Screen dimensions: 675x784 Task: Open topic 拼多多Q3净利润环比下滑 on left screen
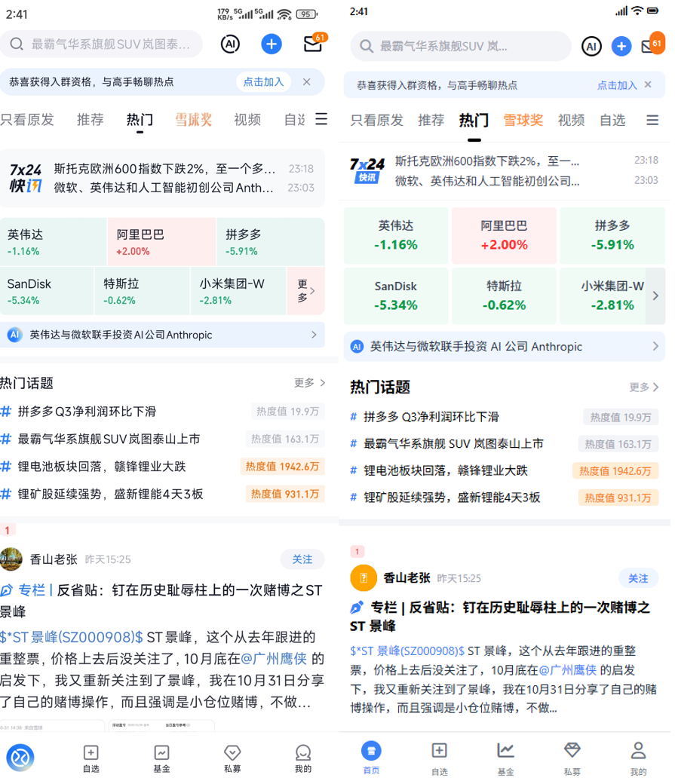(87, 411)
